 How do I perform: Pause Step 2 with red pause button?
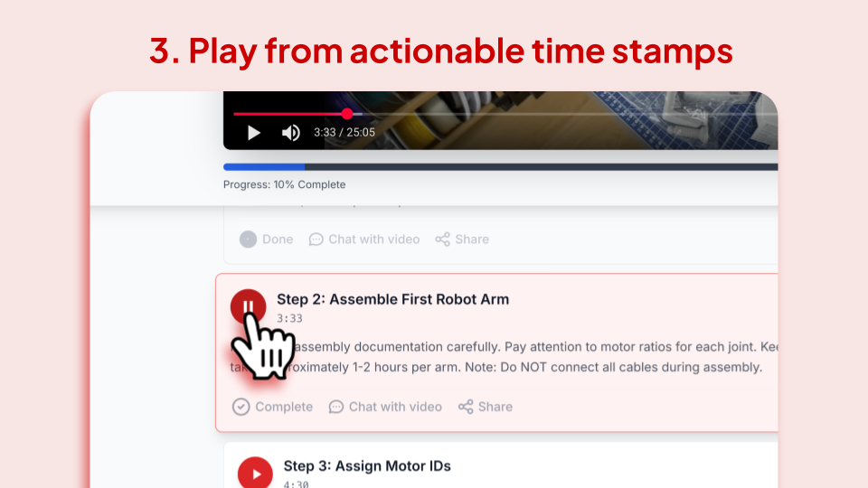(248, 306)
